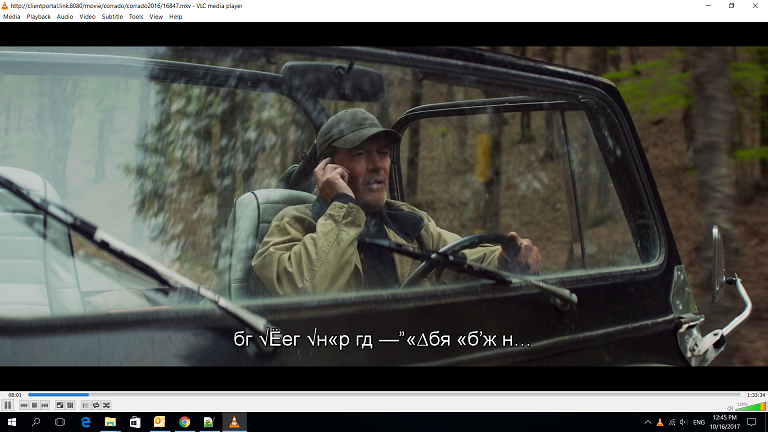Toggle fullscreen video mode
Image resolution: width=768 pixels, height=432 pixels.
coord(60,405)
